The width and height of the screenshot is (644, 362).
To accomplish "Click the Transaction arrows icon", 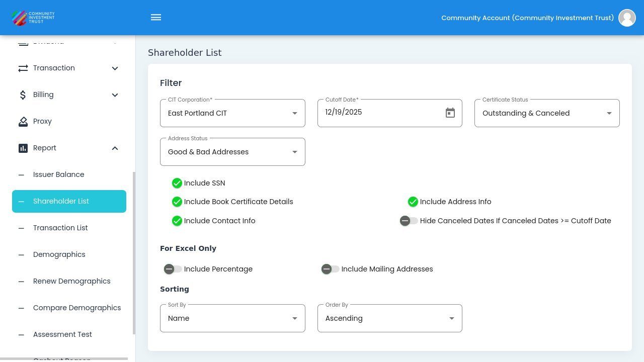I will coord(23,68).
